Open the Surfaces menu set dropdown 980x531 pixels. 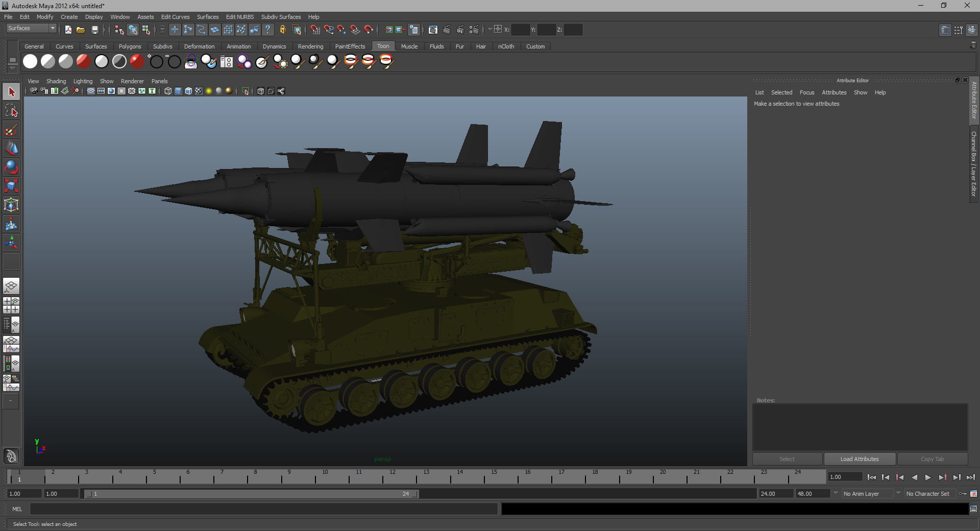pyautogui.click(x=31, y=28)
